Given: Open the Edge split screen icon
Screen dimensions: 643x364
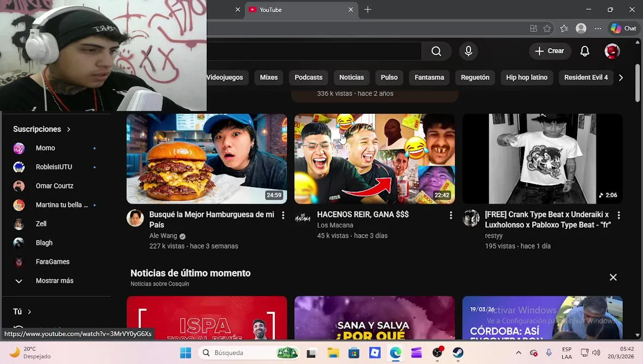Looking at the screenshot, I should pyautogui.click(x=534, y=29).
